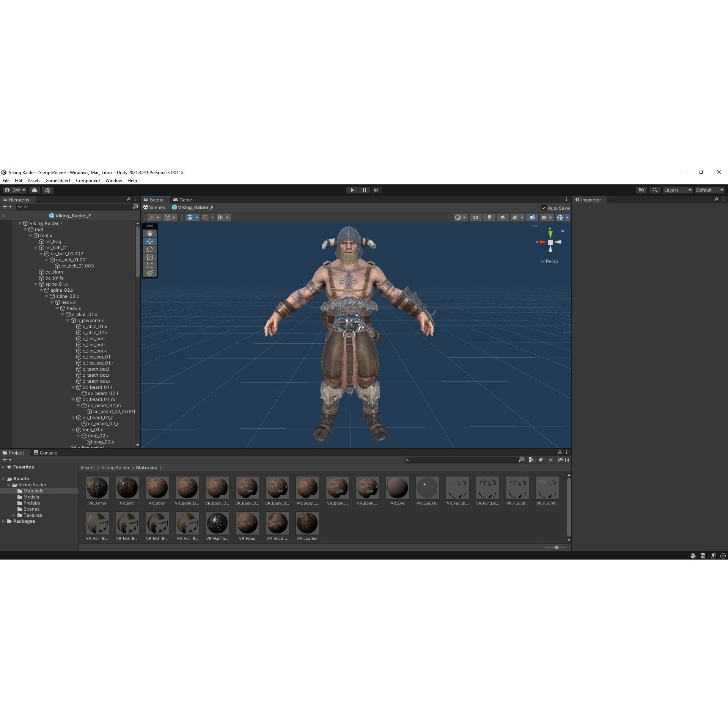Select the Move tool in the Scene toolbar
Image resolution: width=728 pixels, height=728 pixels.
pyautogui.click(x=150, y=241)
